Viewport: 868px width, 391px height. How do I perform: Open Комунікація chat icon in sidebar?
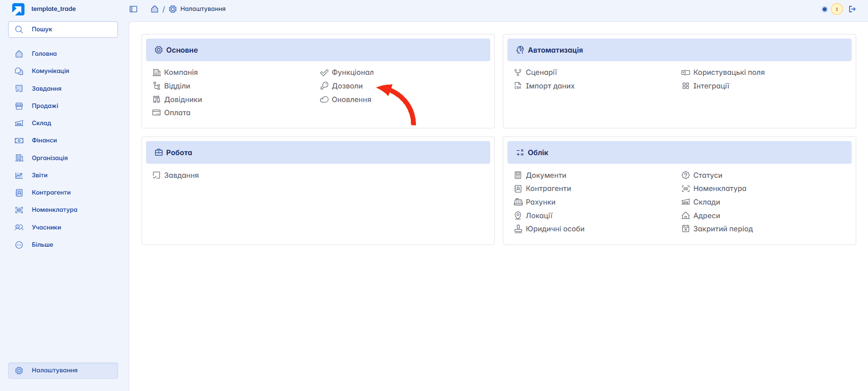(19, 71)
